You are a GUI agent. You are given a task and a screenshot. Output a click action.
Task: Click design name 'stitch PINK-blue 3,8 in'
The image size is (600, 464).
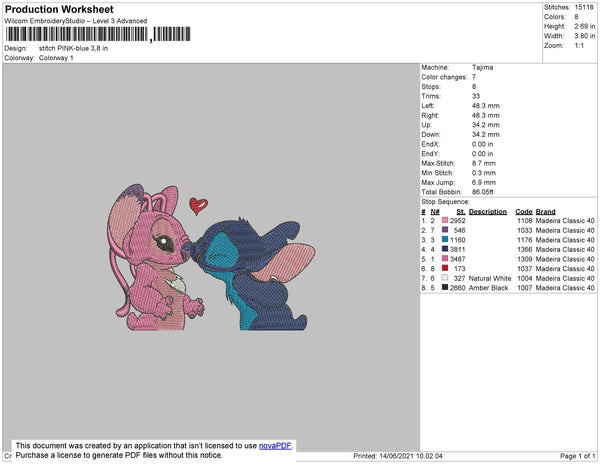click(73, 48)
